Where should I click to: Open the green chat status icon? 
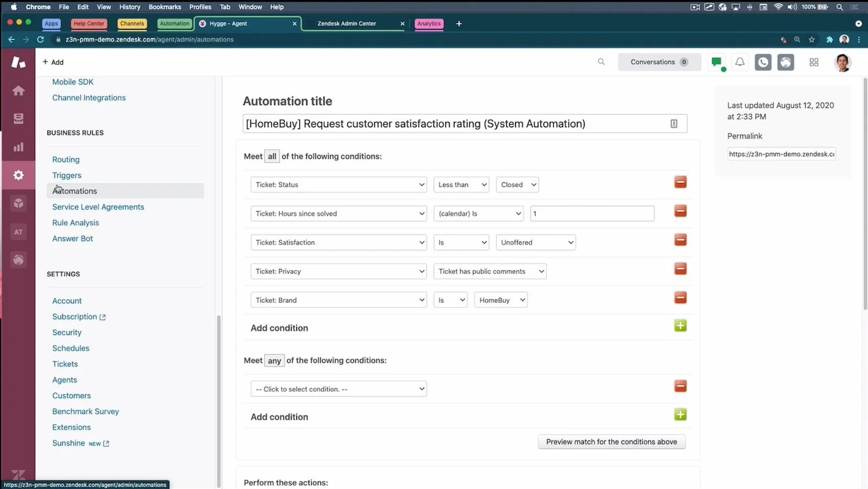tap(717, 62)
